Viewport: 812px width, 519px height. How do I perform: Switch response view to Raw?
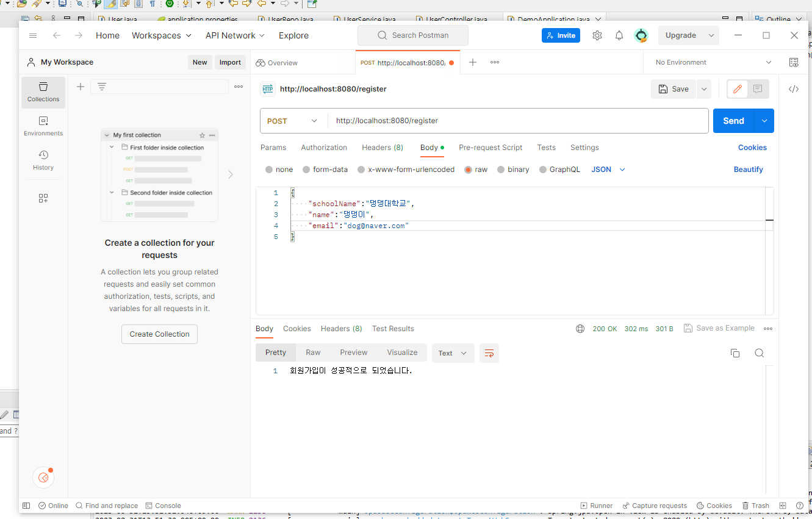point(313,353)
